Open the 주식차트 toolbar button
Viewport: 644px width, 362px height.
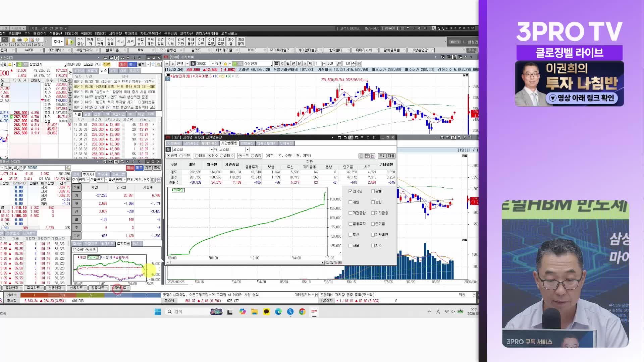click(201, 42)
